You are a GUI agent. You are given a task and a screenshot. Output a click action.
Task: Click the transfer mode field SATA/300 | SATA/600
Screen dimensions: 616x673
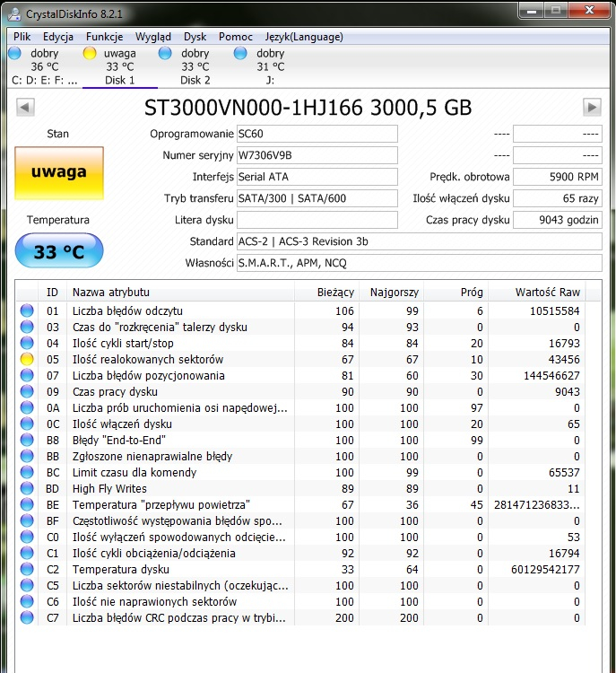click(317, 198)
